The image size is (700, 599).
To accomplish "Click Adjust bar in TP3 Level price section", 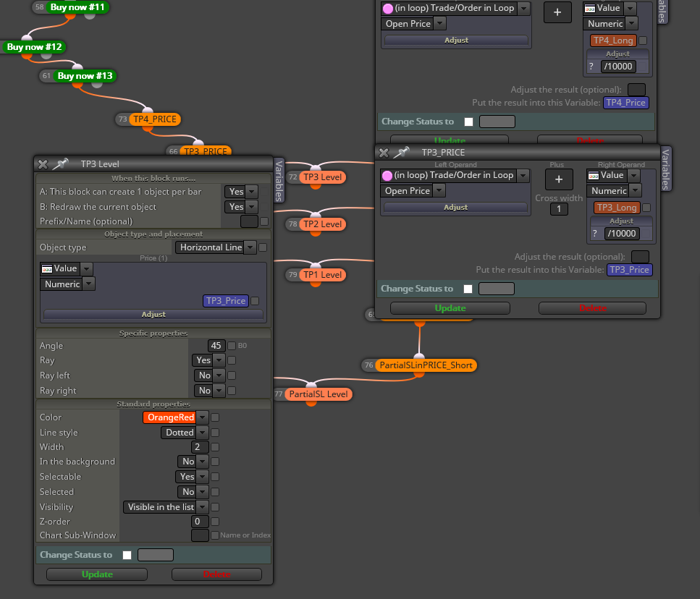I will tap(153, 315).
